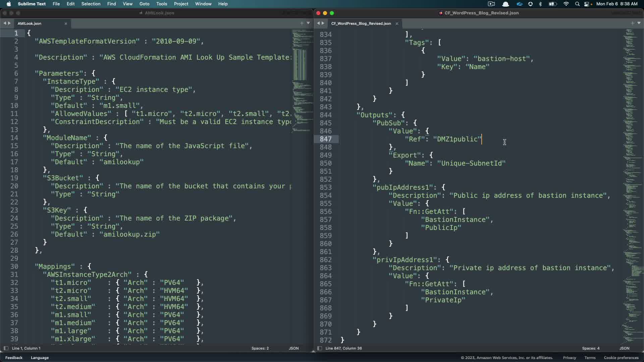Click the Privacy link in footer
The height and width of the screenshot is (362, 644).
[x=569, y=358]
